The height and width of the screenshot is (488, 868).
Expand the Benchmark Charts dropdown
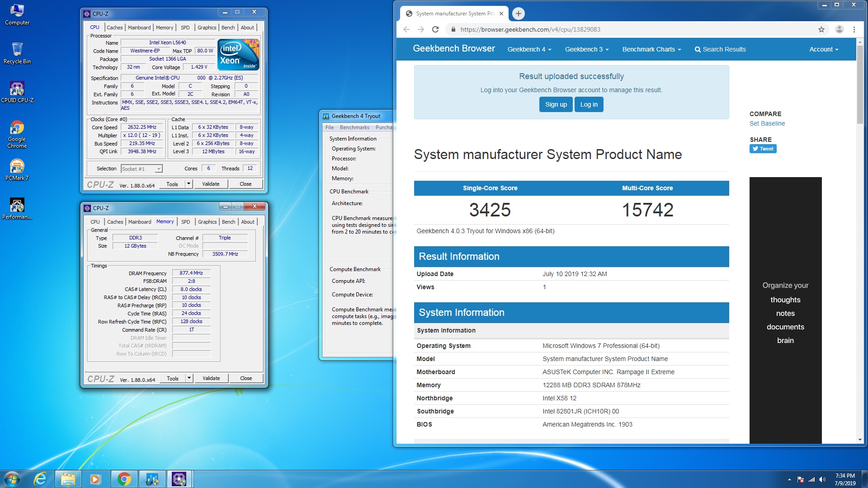point(651,49)
